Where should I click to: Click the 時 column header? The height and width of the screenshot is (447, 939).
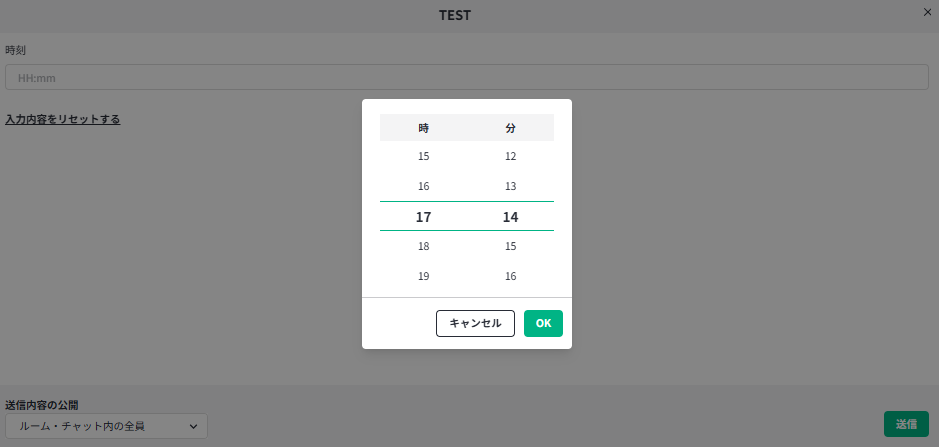423,128
